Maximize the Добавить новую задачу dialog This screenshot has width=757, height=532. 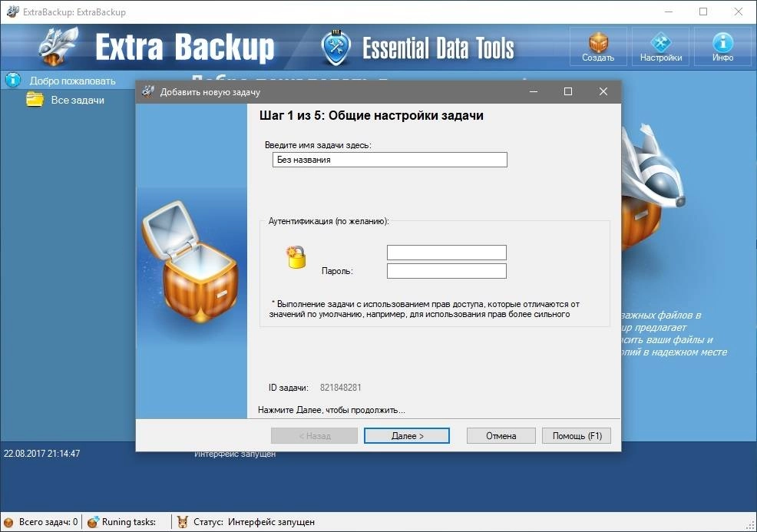568,91
